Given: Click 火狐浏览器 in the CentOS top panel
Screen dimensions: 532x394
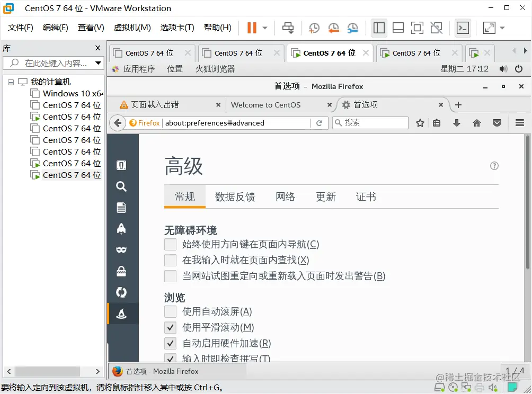Looking at the screenshot, I should [x=215, y=69].
